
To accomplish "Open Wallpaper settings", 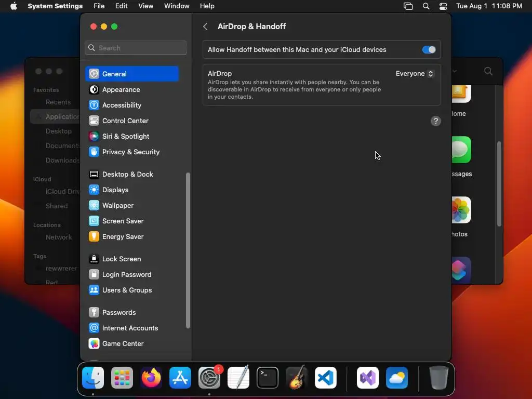I will (132, 206).
